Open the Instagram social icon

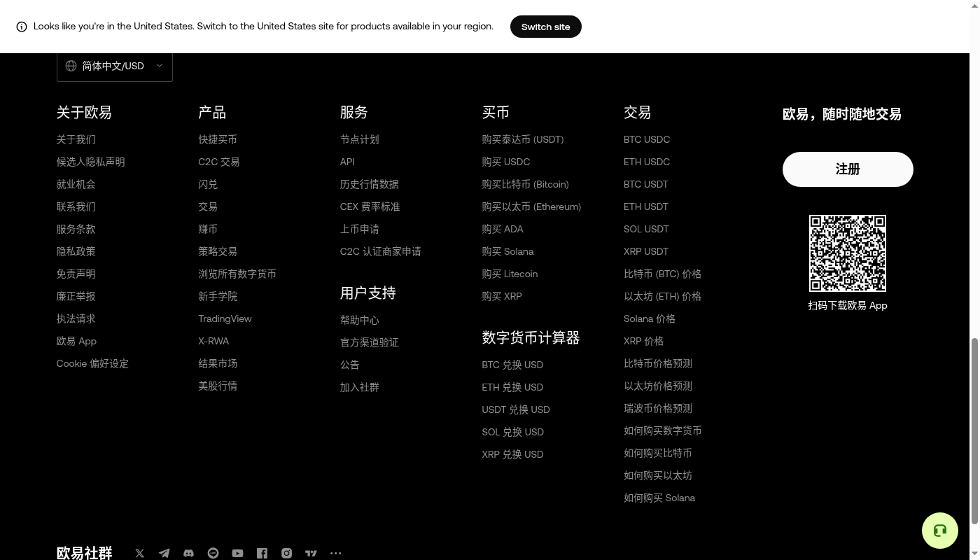pos(287,553)
